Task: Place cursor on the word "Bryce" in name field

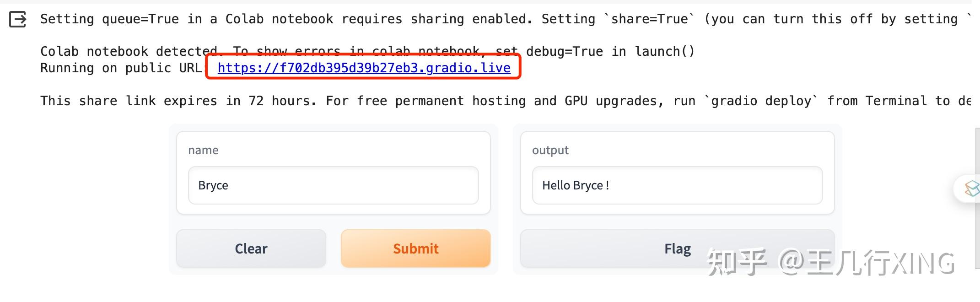Action: [x=213, y=185]
